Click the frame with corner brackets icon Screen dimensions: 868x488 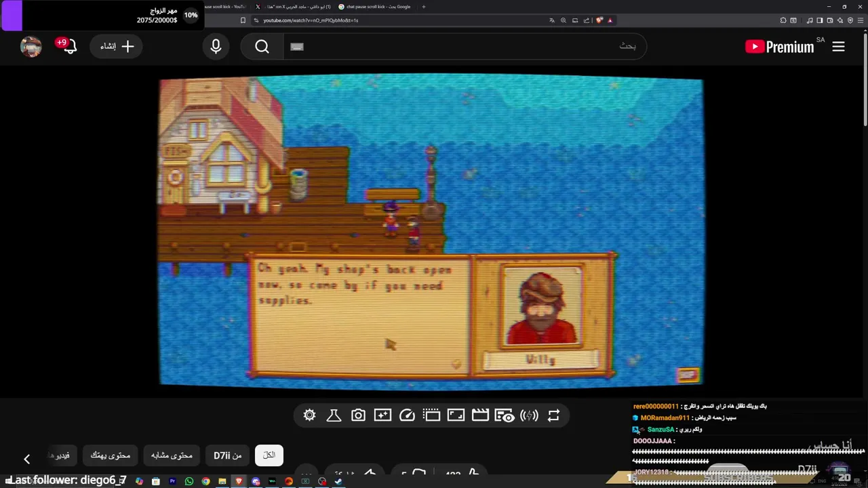tap(456, 415)
